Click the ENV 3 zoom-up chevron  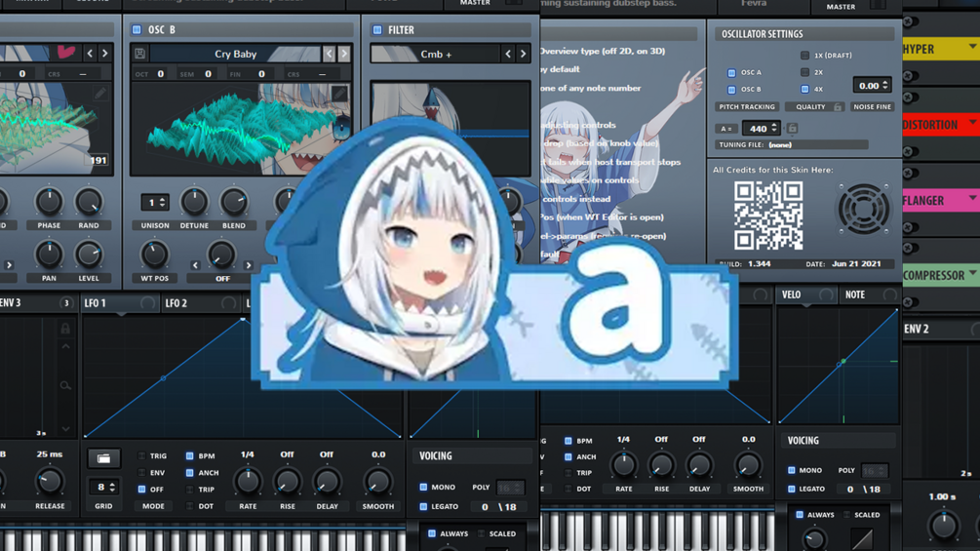65,346
